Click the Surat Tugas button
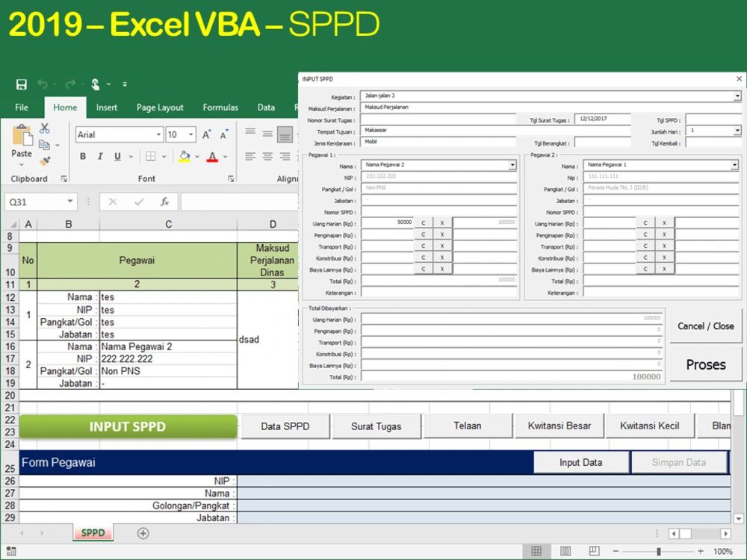The image size is (747, 560). pos(376,426)
